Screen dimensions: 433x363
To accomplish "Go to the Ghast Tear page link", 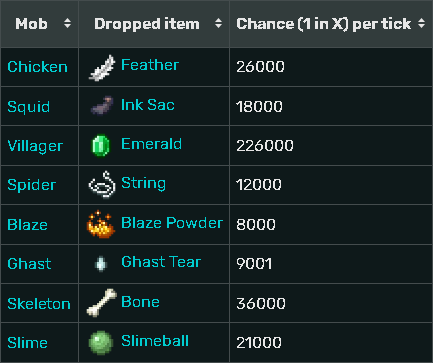I will click(x=161, y=262).
